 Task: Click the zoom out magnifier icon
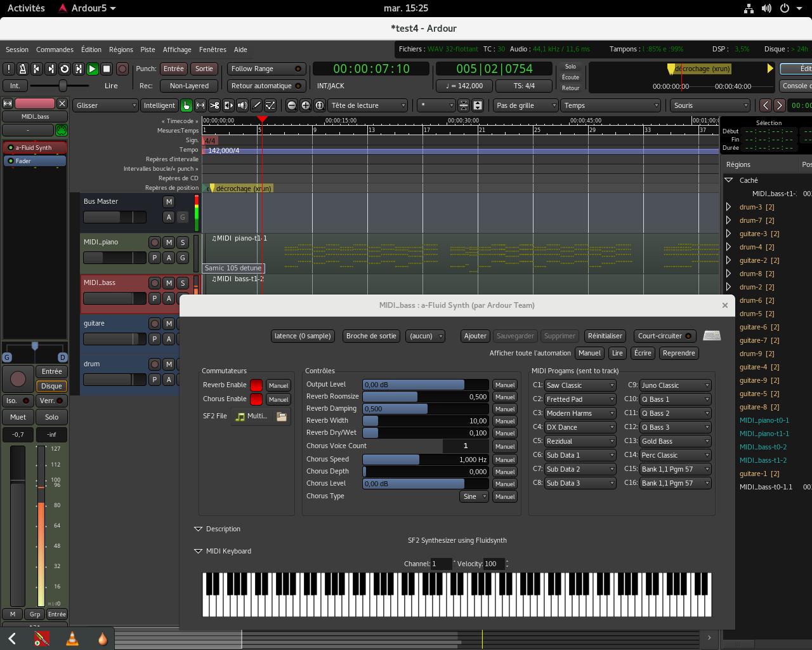click(x=292, y=105)
